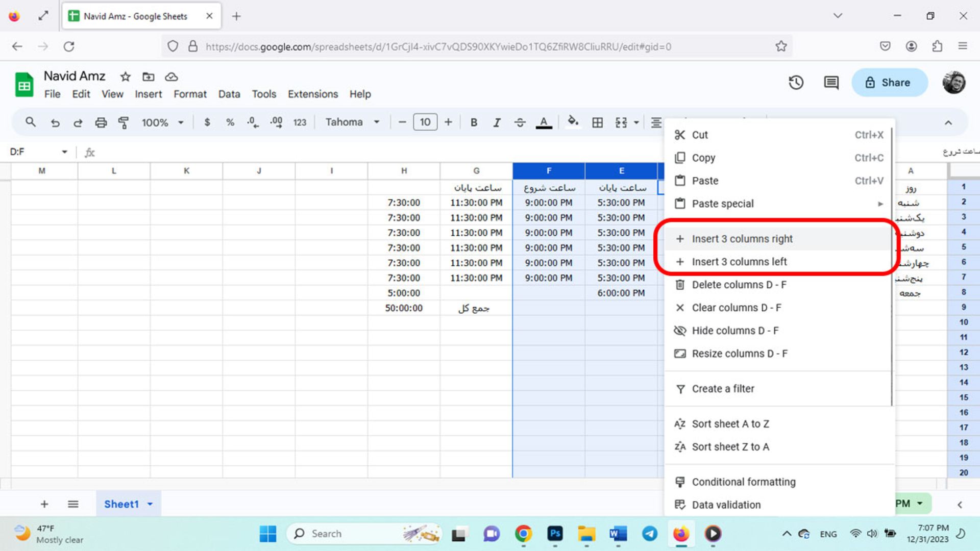980x551 pixels.
Task: Click the paint bucket fill icon
Action: (573, 122)
